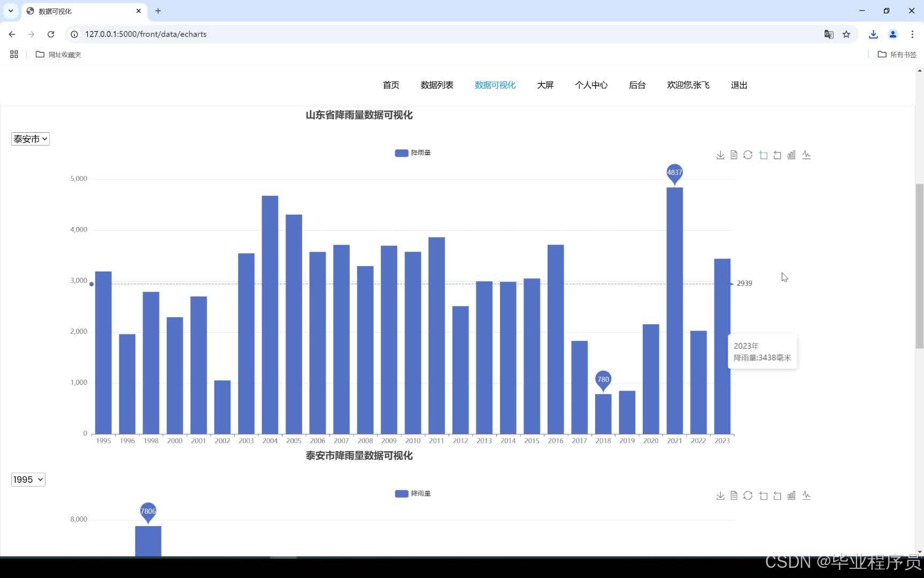The image size is (924, 578).
Task: Open the 大屏 dashboard page
Action: [x=545, y=85]
